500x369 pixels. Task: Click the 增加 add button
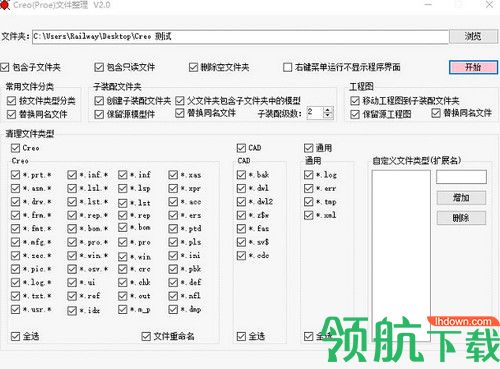pyautogui.click(x=461, y=198)
